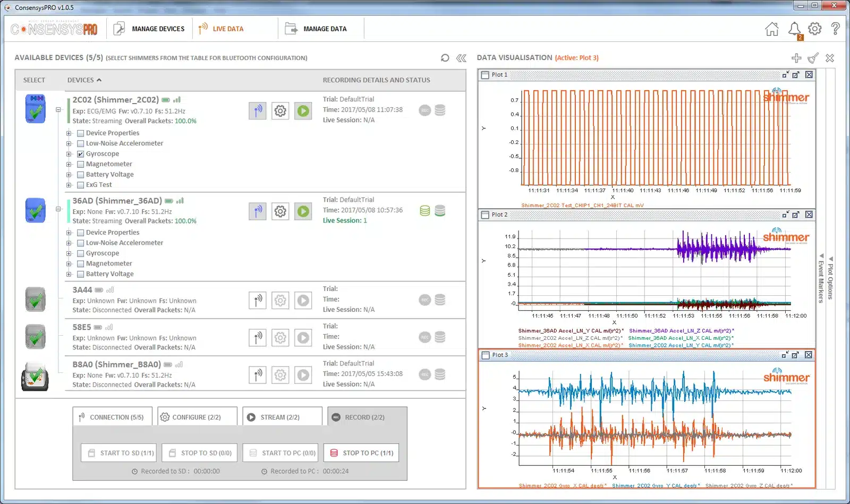Image resolution: width=850 pixels, height=504 pixels.
Task: Open Event Markers side panel
Action: [x=821, y=279]
